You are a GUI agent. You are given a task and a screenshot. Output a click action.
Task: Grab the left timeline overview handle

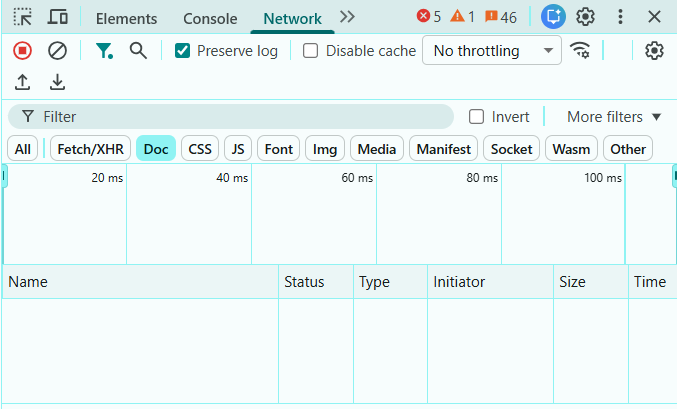click(4, 177)
